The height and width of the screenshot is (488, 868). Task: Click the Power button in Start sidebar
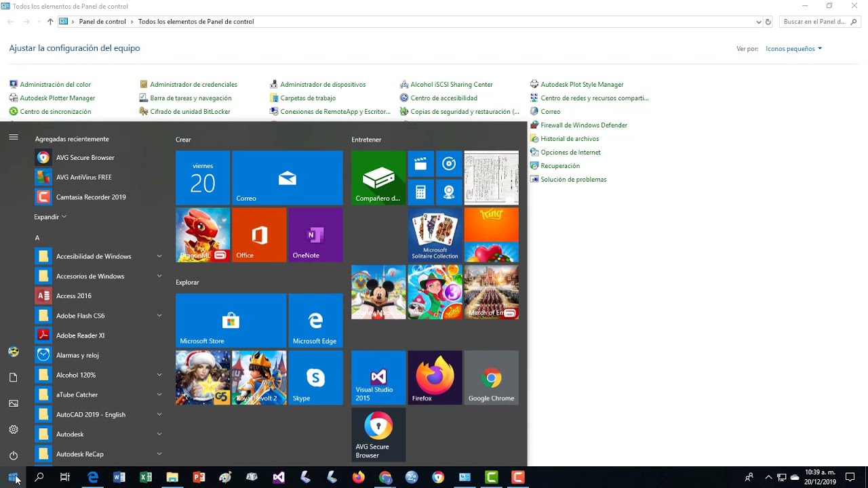pyautogui.click(x=13, y=455)
